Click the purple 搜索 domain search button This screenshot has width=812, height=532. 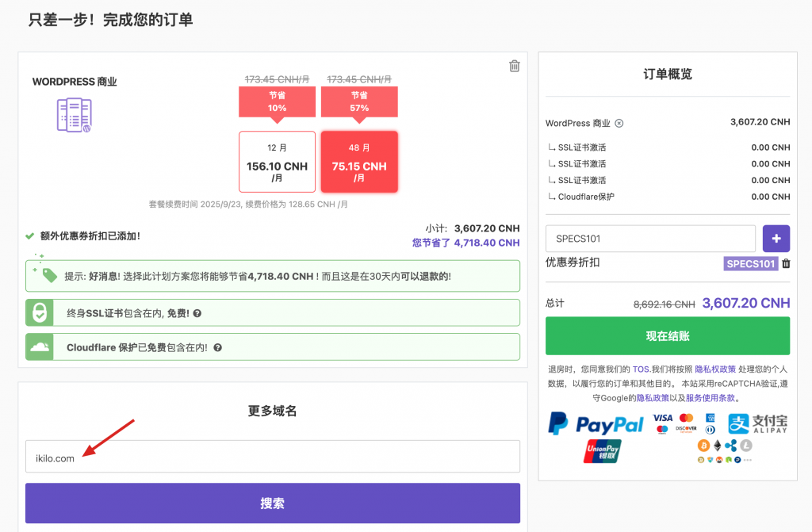click(272, 503)
